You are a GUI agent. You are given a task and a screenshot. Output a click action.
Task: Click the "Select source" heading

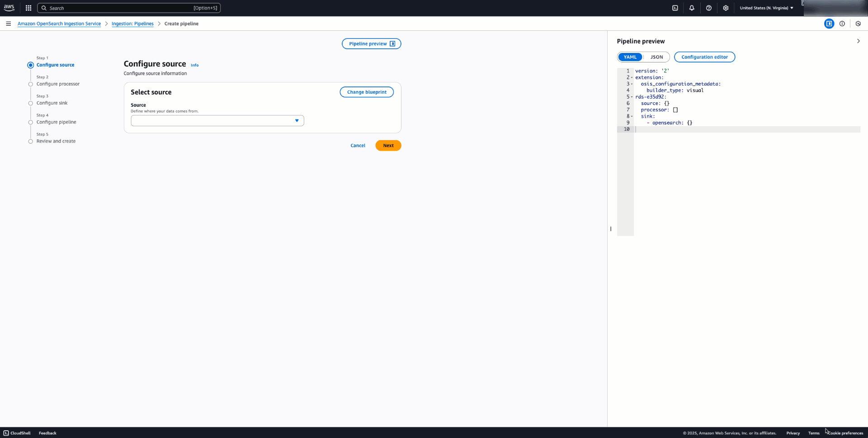[151, 92]
